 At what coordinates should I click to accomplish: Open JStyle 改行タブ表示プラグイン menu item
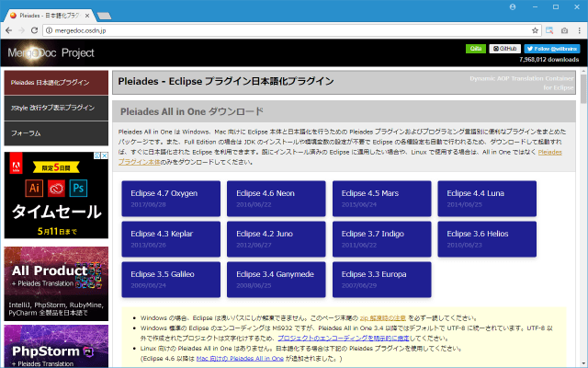[56, 108]
